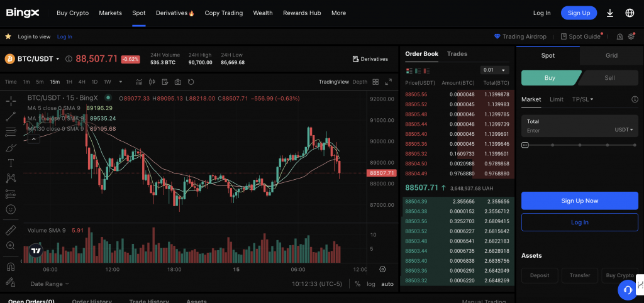Activate the zoom in tool
644x303 pixels.
11,246
